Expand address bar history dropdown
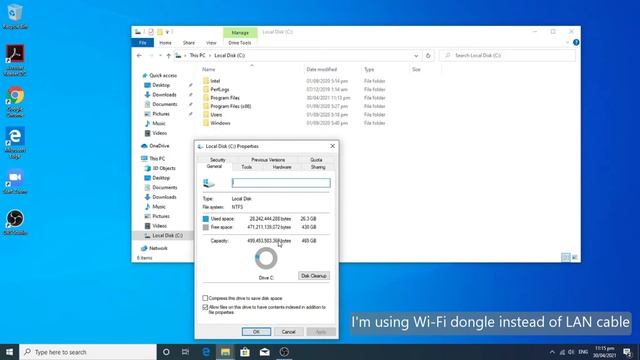 [x=416, y=56]
